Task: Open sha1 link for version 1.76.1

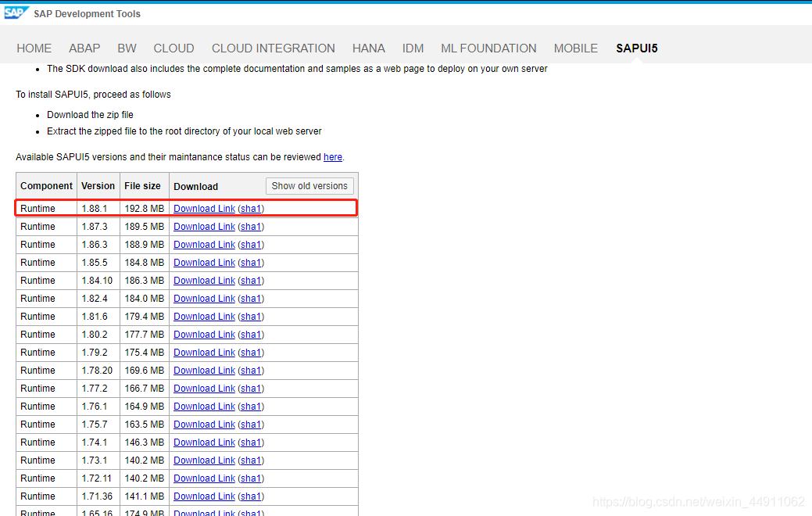Action: (x=251, y=407)
